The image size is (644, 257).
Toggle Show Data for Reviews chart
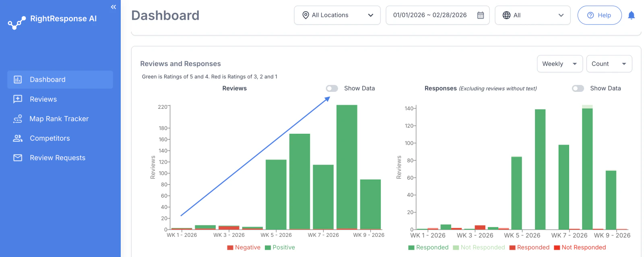332,88
